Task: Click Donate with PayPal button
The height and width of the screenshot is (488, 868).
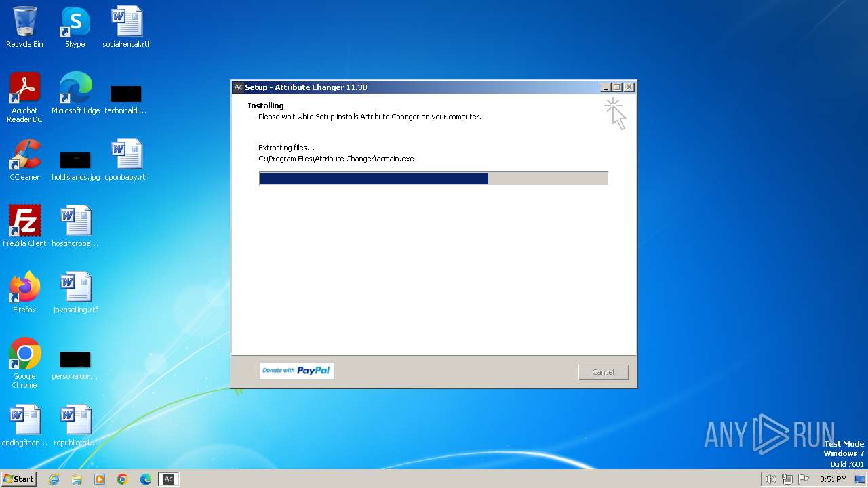Action: pos(296,371)
